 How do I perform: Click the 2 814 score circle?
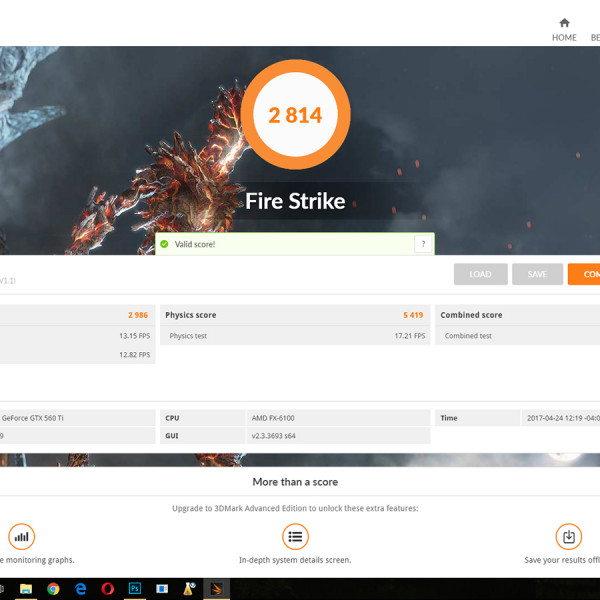pyautogui.click(x=295, y=115)
